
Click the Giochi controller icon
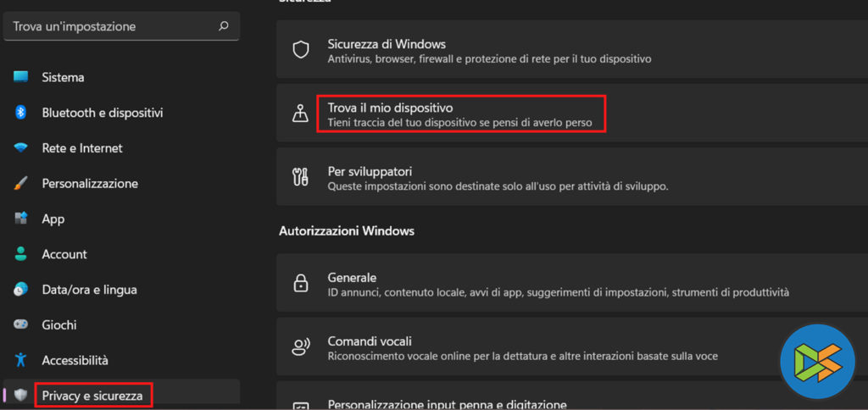coord(21,325)
